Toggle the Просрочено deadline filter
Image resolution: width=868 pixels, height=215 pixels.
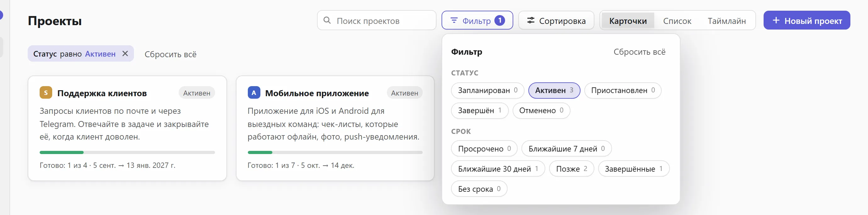(x=484, y=149)
